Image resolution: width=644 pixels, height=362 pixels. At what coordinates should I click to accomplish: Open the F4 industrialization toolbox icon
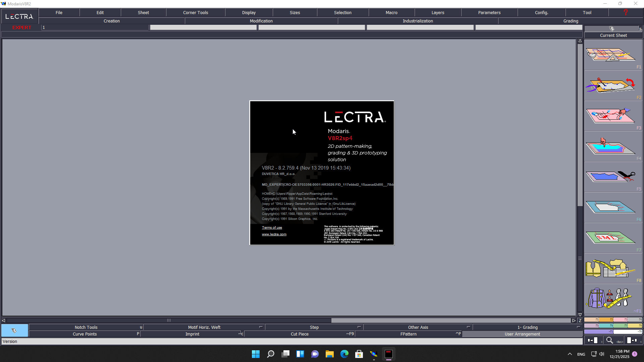610,146
